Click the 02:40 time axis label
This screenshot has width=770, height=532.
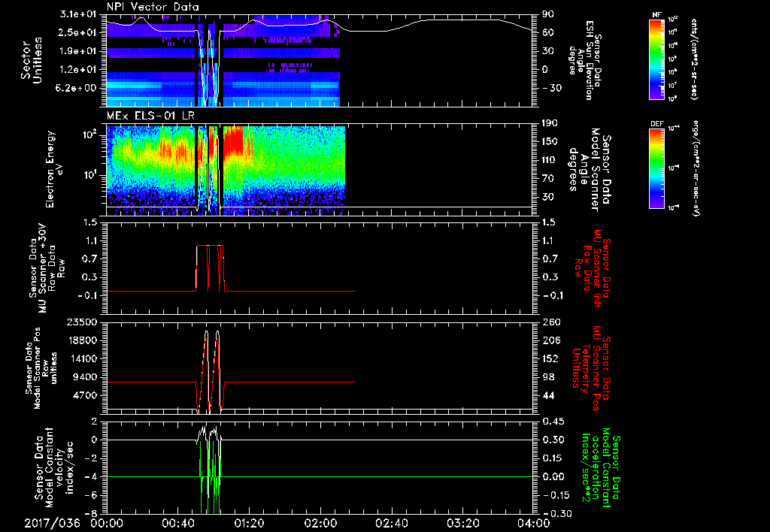pos(391,523)
